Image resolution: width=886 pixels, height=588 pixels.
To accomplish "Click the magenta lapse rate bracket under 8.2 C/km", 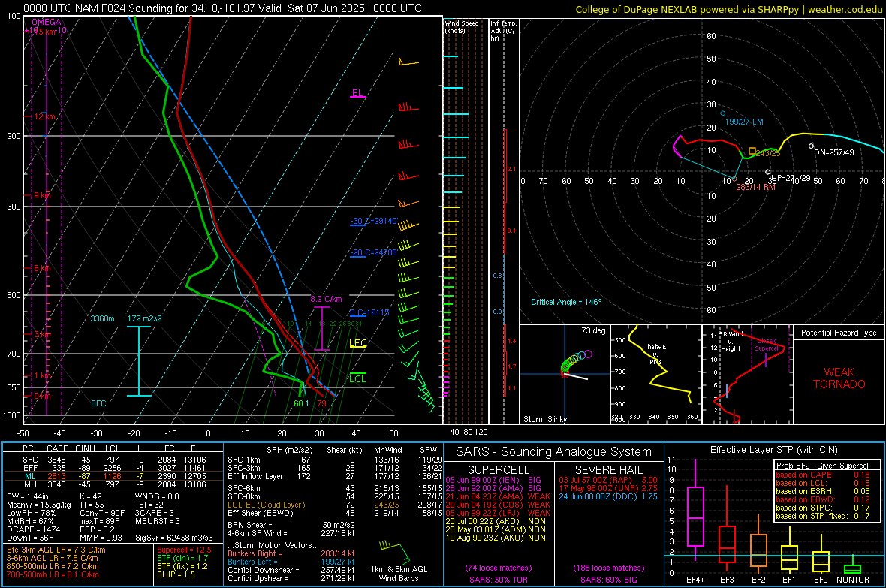I will [x=322, y=328].
